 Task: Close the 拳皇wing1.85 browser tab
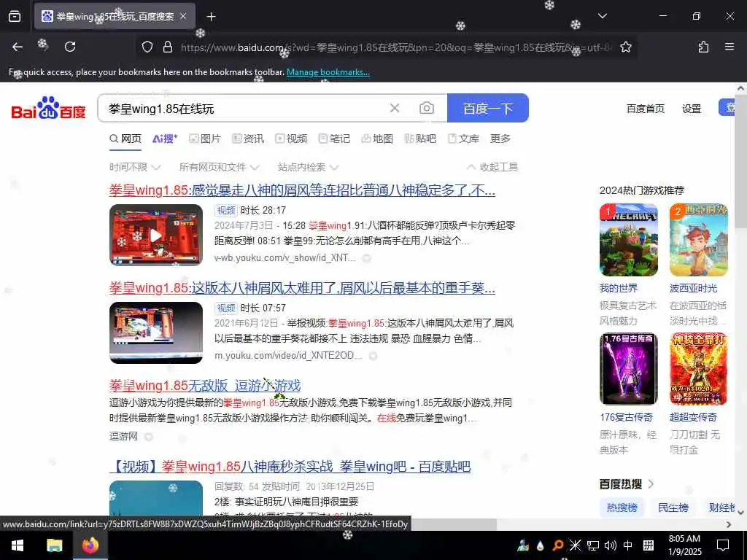click(183, 16)
